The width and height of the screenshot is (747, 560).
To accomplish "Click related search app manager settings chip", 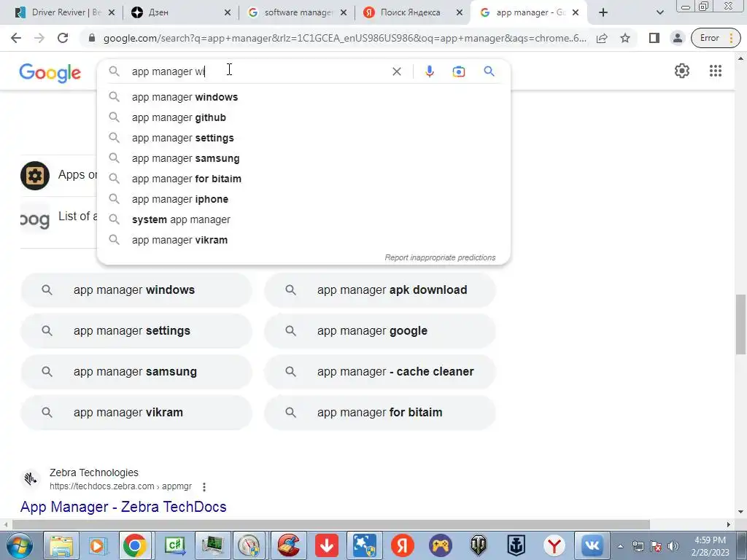I will coord(136,331).
